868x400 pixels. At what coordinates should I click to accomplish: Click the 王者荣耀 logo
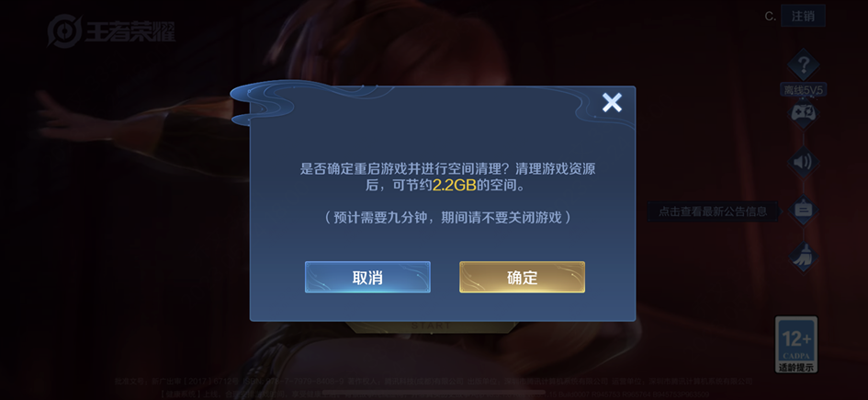click(111, 31)
